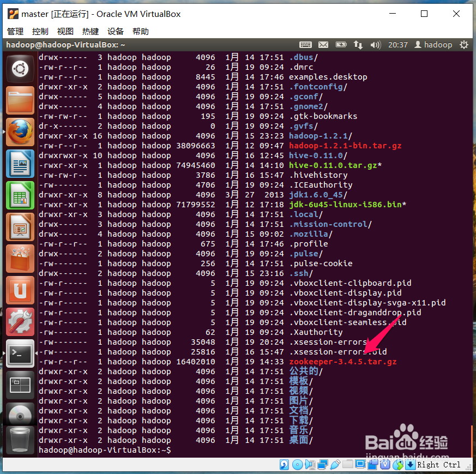Click the .Xauthority file name

[x=316, y=332]
